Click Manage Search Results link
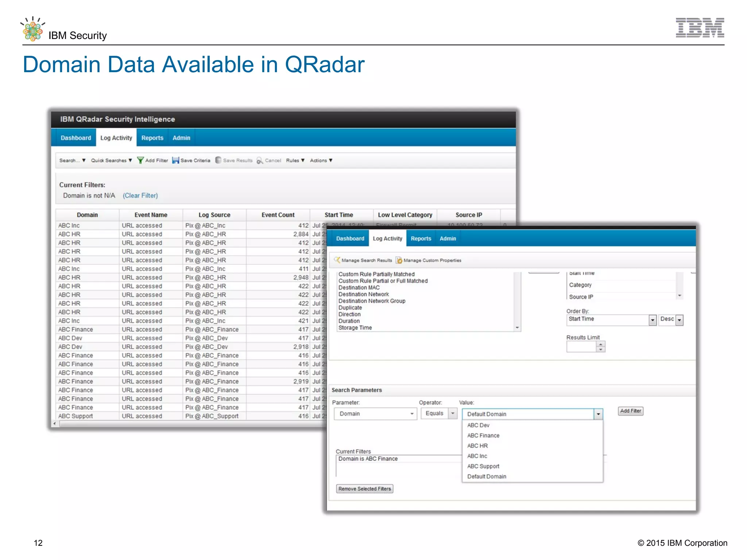Screen dimensions: 747x560 367,260
